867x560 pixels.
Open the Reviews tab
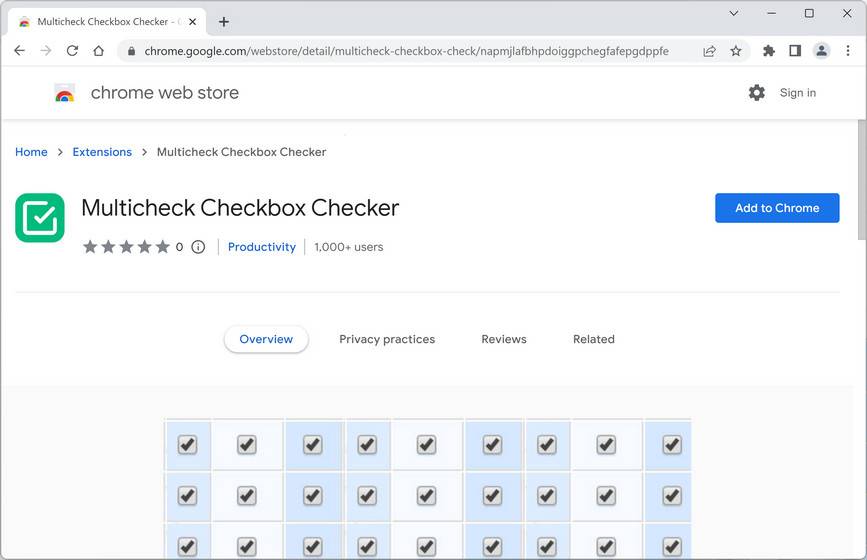(x=503, y=339)
